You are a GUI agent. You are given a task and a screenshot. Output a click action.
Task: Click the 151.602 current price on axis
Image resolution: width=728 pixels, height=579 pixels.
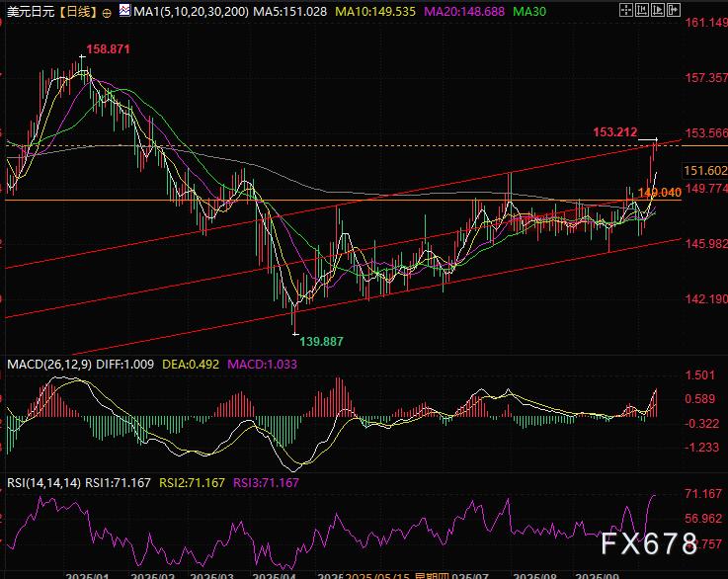click(705, 171)
